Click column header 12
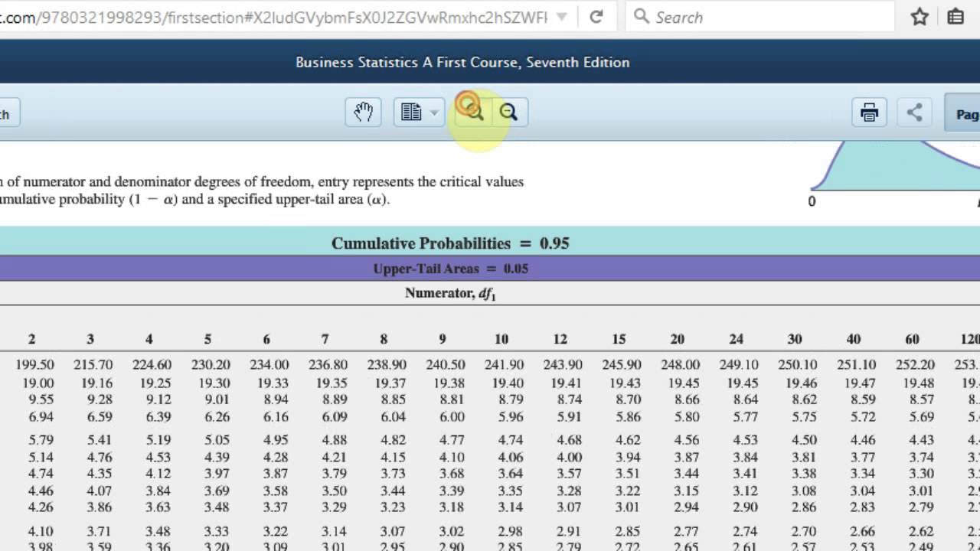 560,339
